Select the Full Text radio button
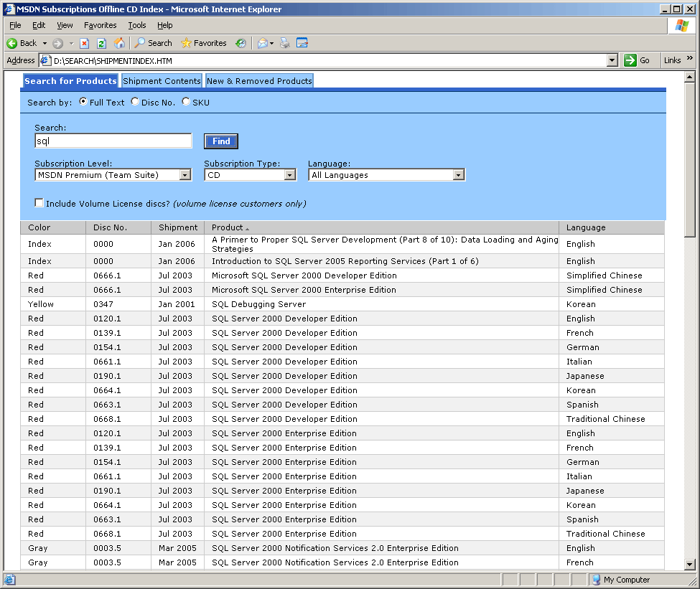Screen dimensions: 700x589 [x=83, y=102]
